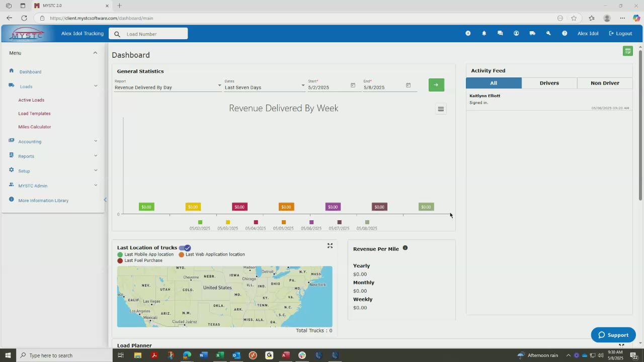Toggle the 05/06/2025 legend series

(x=311, y=225)
